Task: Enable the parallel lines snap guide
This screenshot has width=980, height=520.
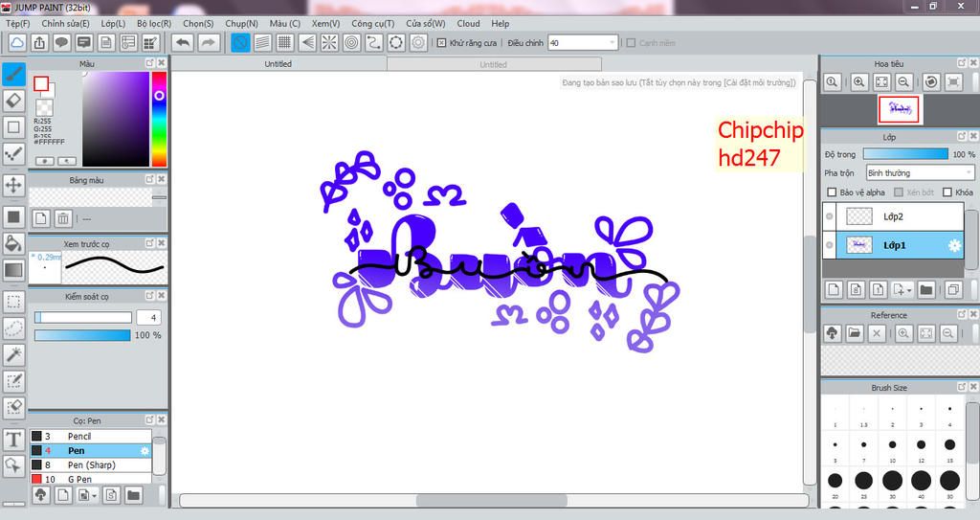Action: pyautogui.click(x=262, y=42)
